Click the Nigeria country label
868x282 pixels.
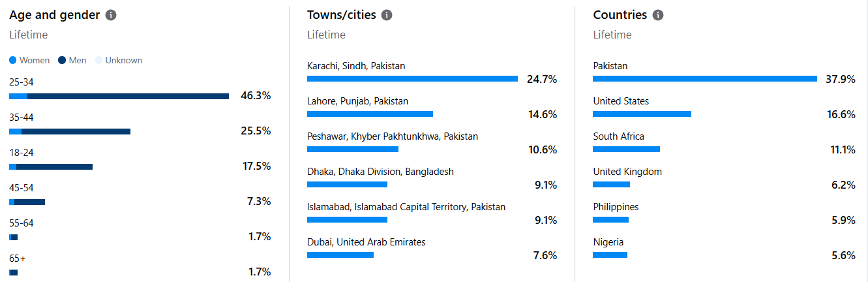(608, 242)
